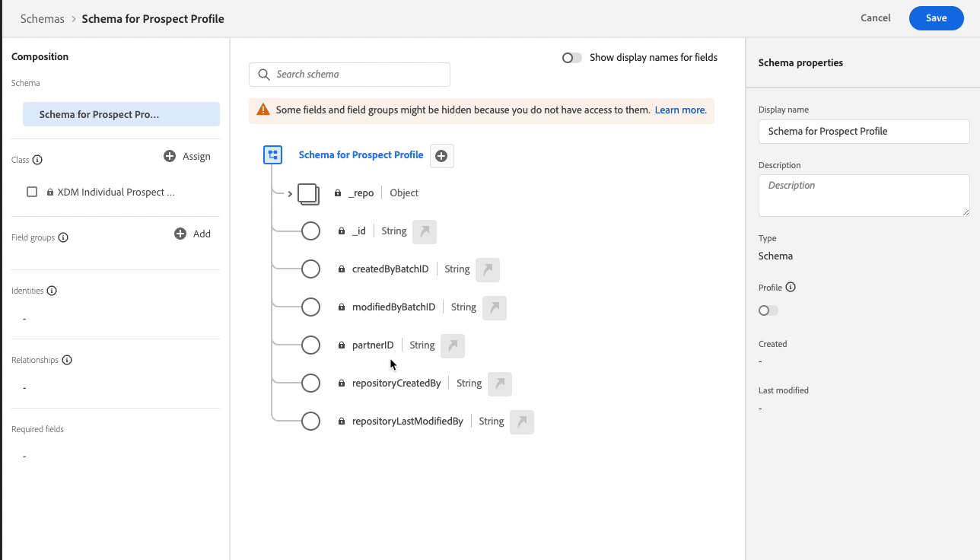Go to Schemas breadcrumb
This screenshot has width=980, height=560.
click(43, 18)
